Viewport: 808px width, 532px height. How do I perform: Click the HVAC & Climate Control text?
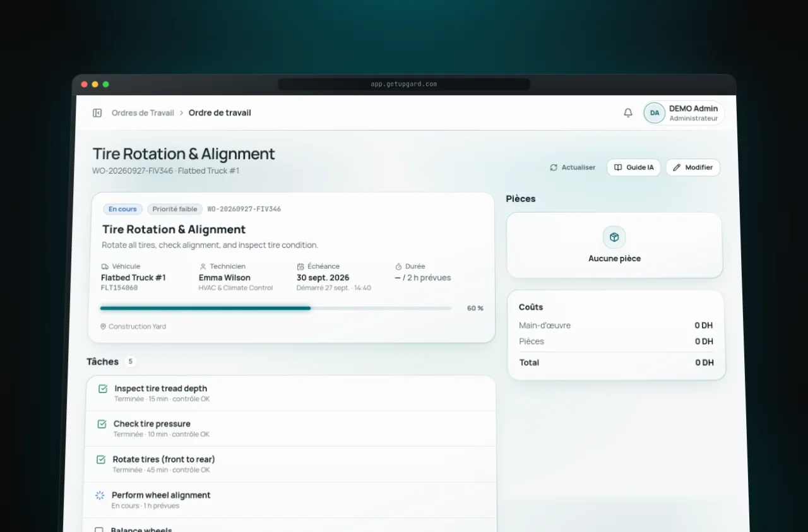pos(236,288)
